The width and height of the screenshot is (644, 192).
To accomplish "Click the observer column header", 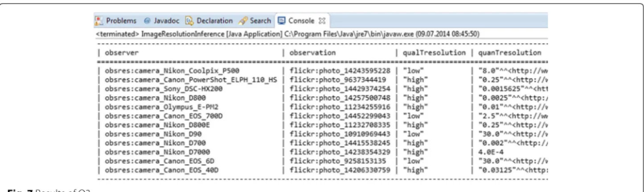I will tap(122, 53).
